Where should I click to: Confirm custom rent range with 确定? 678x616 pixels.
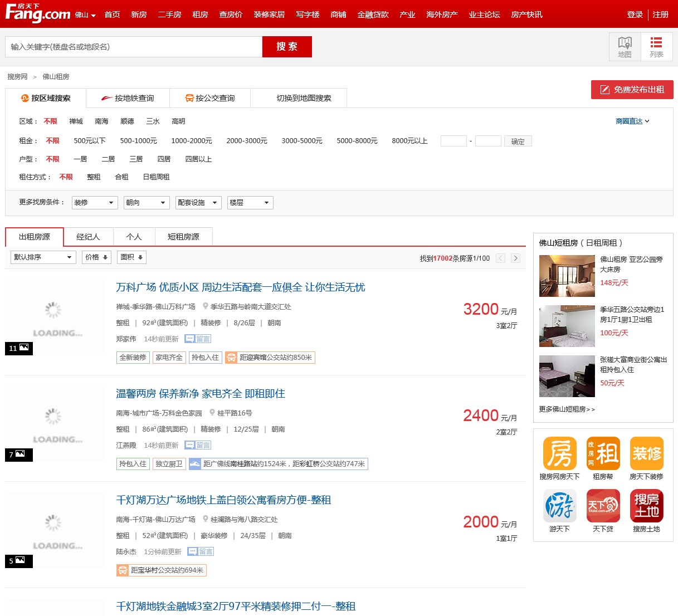tap(518, 141)
